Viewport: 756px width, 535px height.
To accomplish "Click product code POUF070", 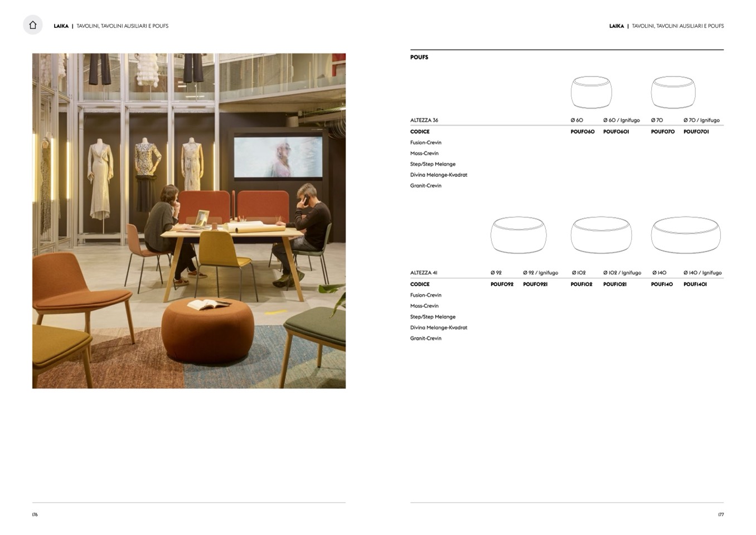I will [662, 132].
